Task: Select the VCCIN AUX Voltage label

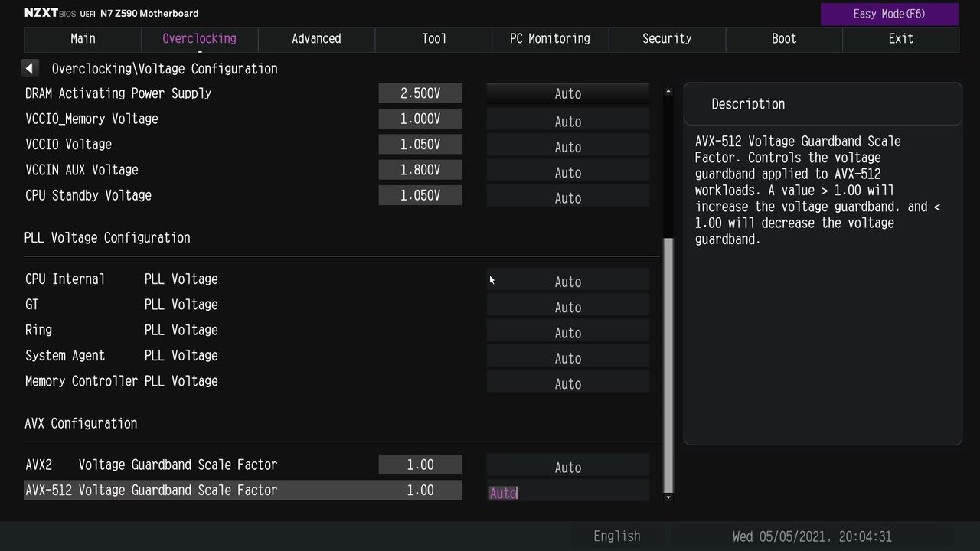Action: coord(81,170)
